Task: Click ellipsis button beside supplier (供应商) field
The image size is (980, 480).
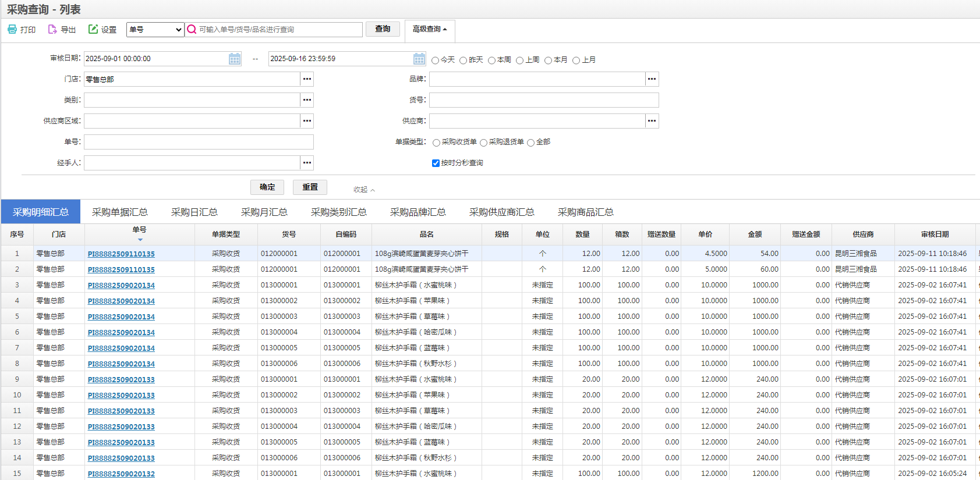Action: [652, 121]
